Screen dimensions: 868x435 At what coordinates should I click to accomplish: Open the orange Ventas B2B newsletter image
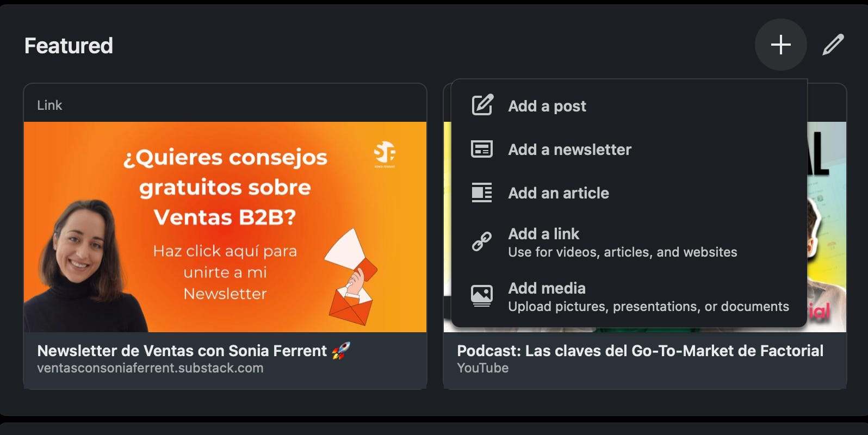225,227
